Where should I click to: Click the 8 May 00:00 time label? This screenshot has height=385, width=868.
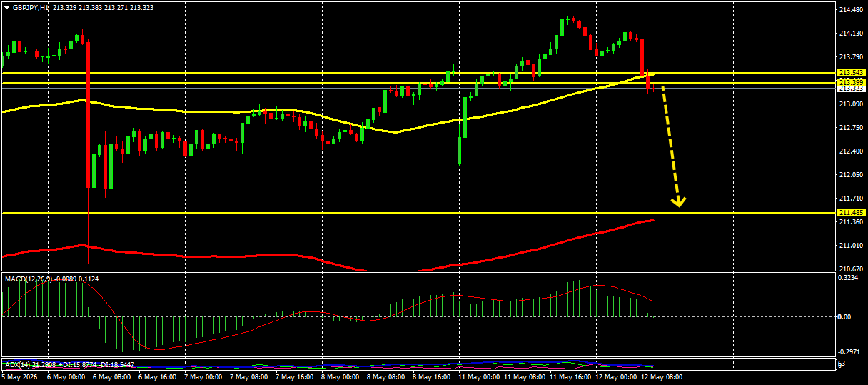point(341,376)
